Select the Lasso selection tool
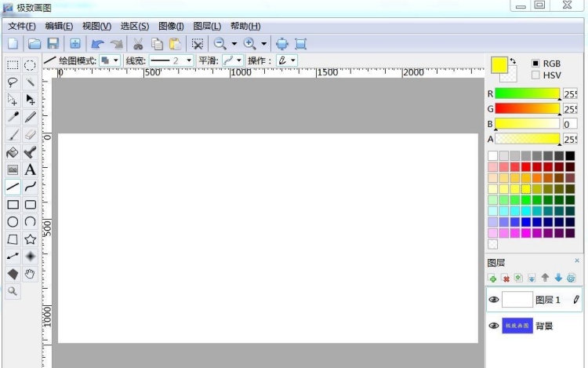 point(13,82)
